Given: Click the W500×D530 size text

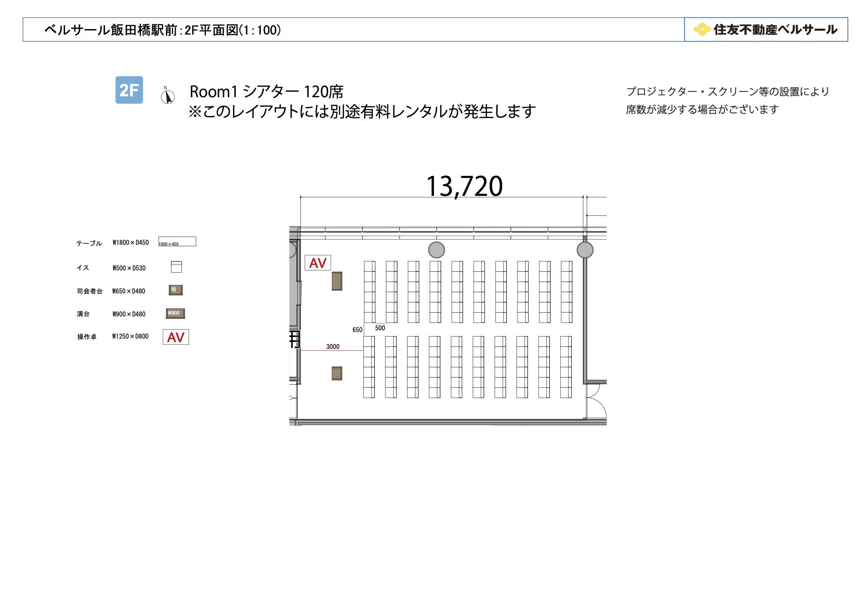Looking at the screenshot, I should [x=129, y=268].
